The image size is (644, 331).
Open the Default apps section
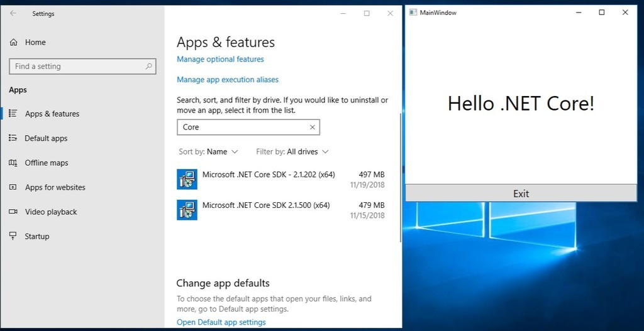[x=82, y=138]
